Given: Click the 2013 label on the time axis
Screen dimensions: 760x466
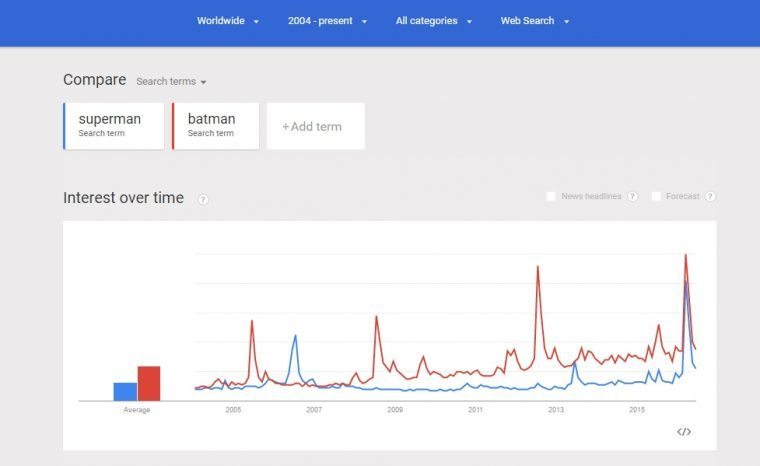Looking at the screenshot, I should tap(556, 410).
